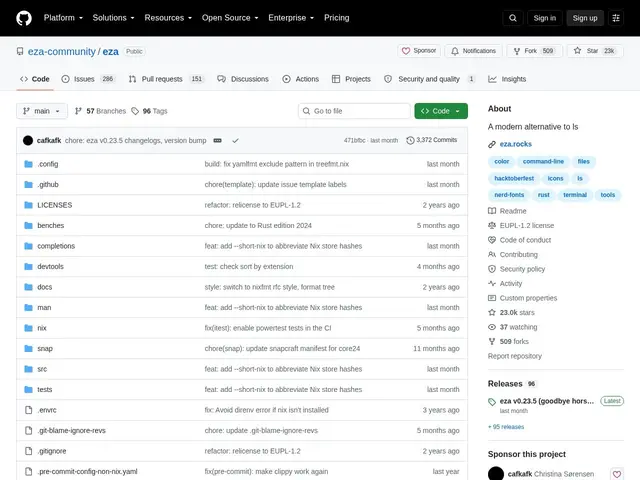Open the LICENSES folder

point(55,205)
